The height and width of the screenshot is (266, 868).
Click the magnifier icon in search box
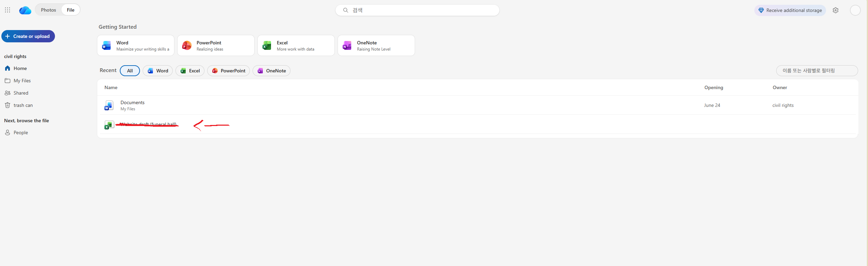point(345,10)
